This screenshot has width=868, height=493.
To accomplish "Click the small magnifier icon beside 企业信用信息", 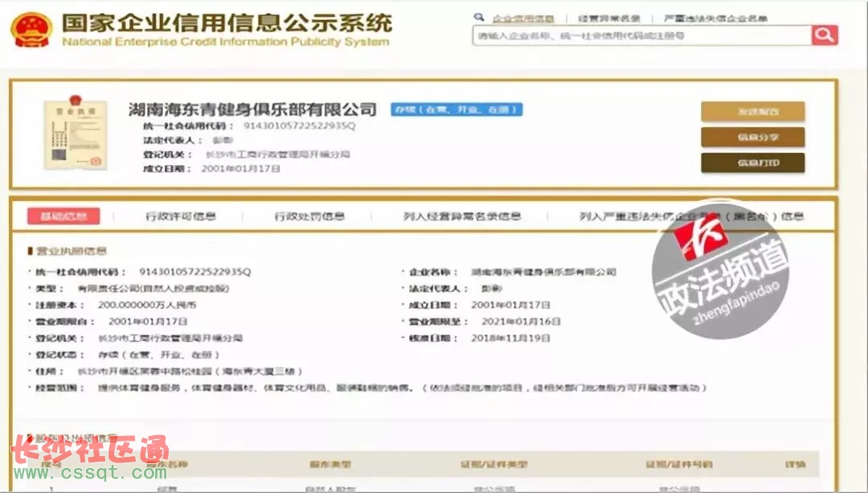I will 479,18.
